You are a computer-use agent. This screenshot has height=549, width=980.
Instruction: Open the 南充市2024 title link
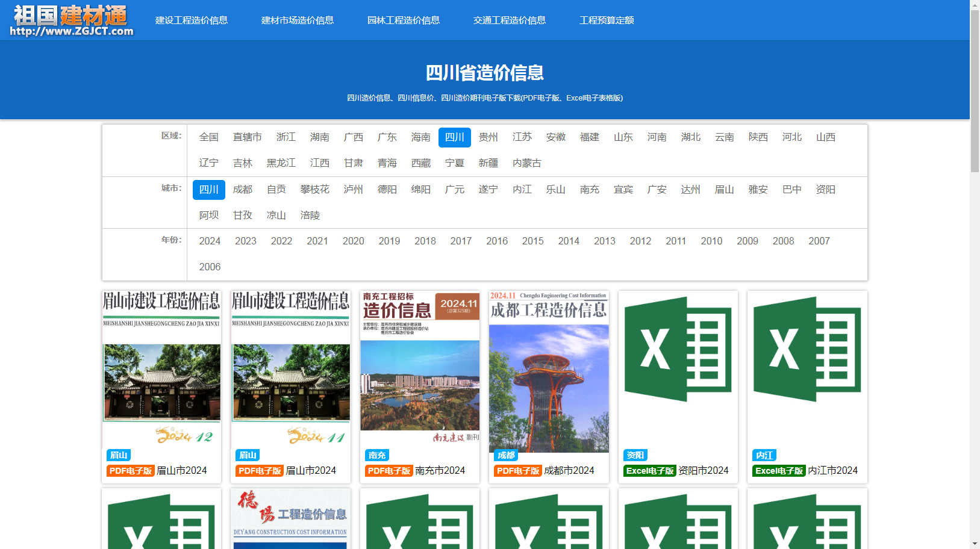coord(440,471)
